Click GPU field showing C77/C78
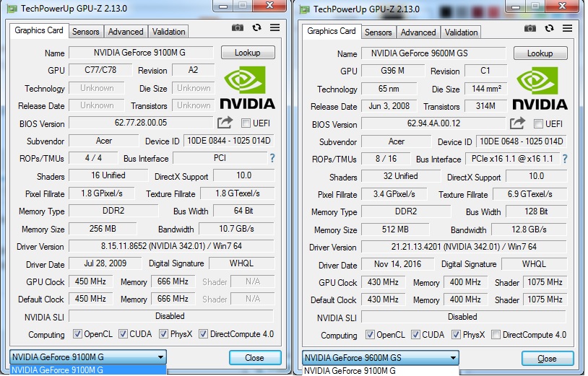 click(100, 70)
